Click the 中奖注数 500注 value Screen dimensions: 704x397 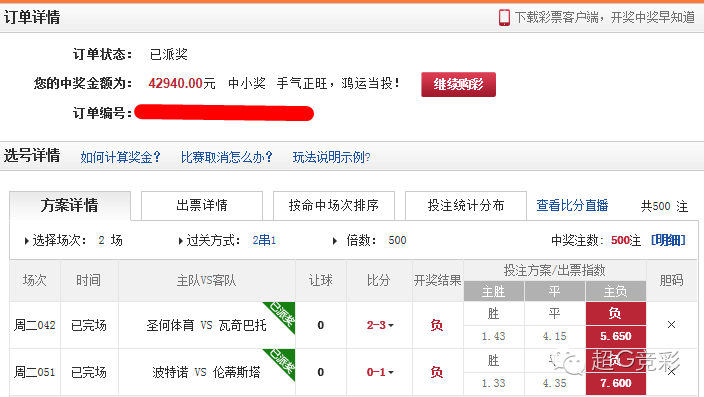coord(626,241)
